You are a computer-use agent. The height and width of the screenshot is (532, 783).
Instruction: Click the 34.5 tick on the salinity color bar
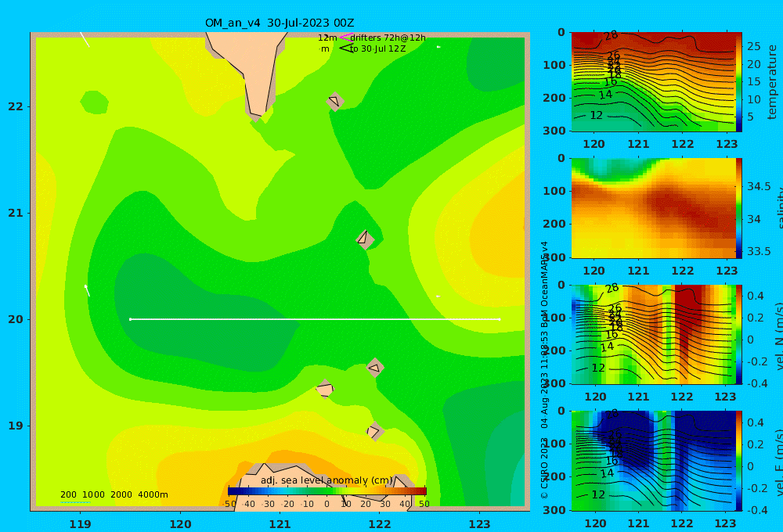tap(759, 186)
